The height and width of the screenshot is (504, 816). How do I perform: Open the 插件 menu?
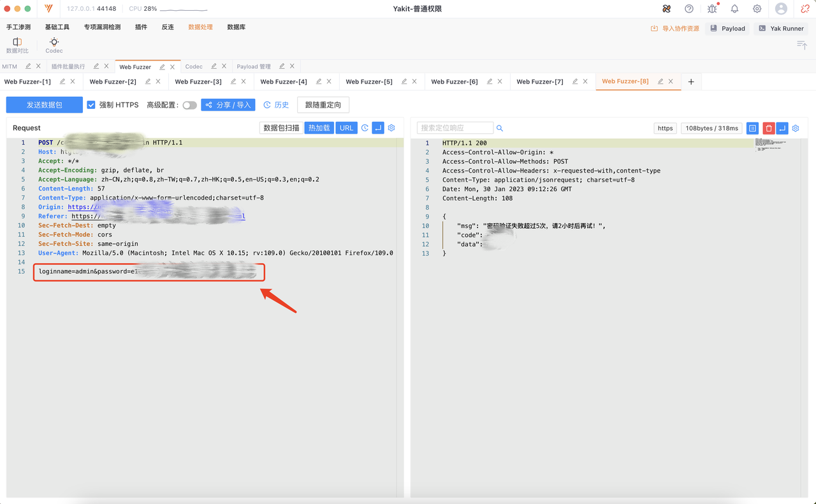coord(141,27)
